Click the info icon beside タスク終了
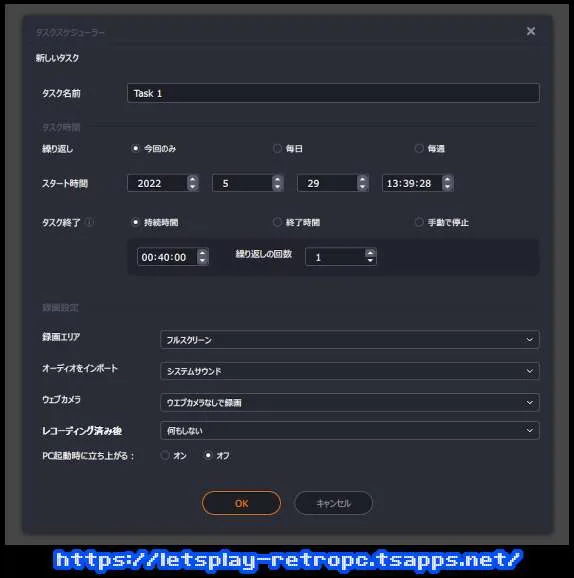Image resolution: width=574 pixels, height=578 pixels. click(90, 222)
